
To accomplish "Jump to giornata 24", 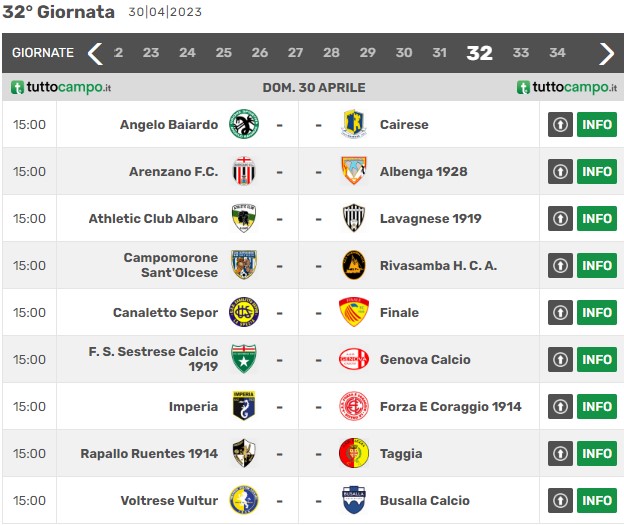I will [187, 53].
